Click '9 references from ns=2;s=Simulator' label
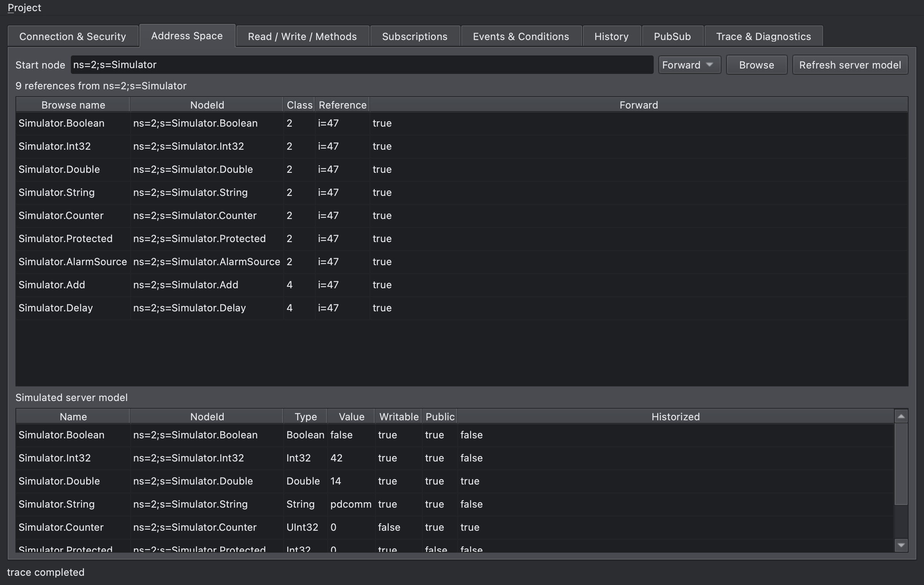This screenshot has width=924, height=585. point(101,86)
